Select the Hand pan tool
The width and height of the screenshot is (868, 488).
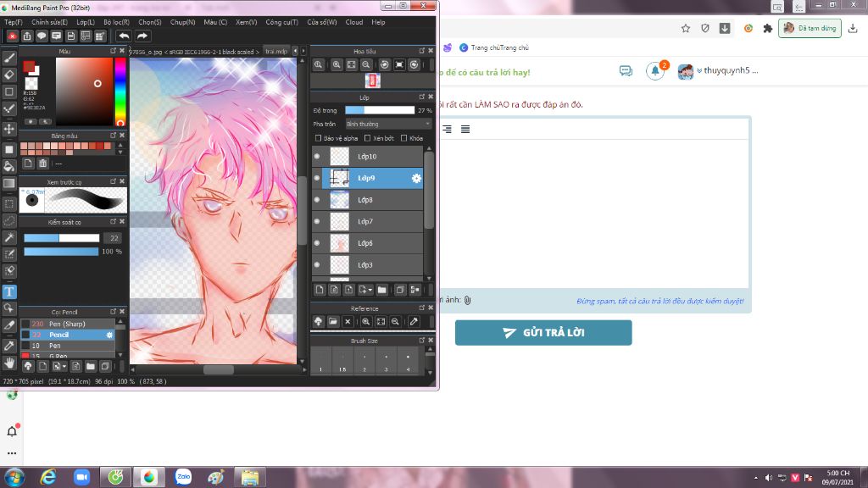pos(9,363)
